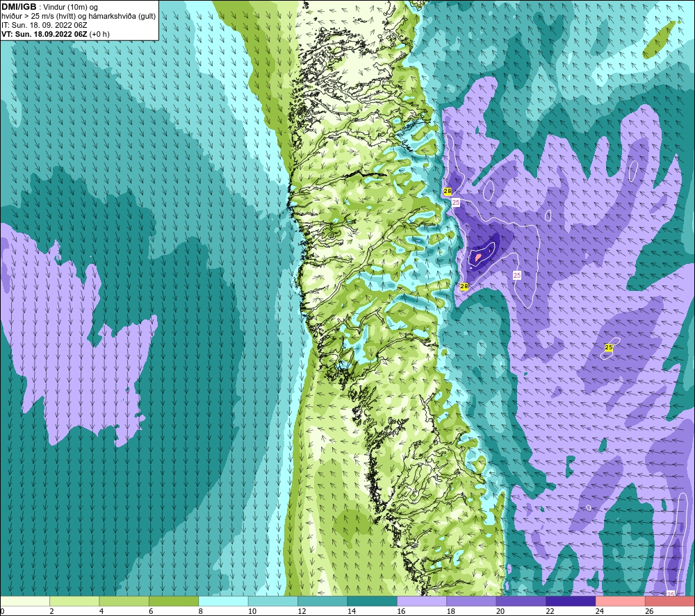This screenshot has height=616, width=695.
Task: Click the legend tick label 4
Action: tap(101, 611)
